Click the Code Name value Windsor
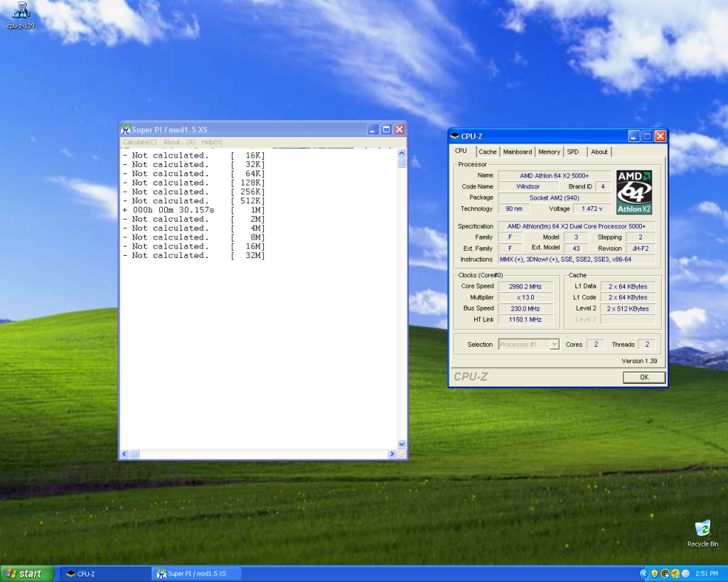The height and width of the screenshot is (582, 728). [x=528, y=187]
